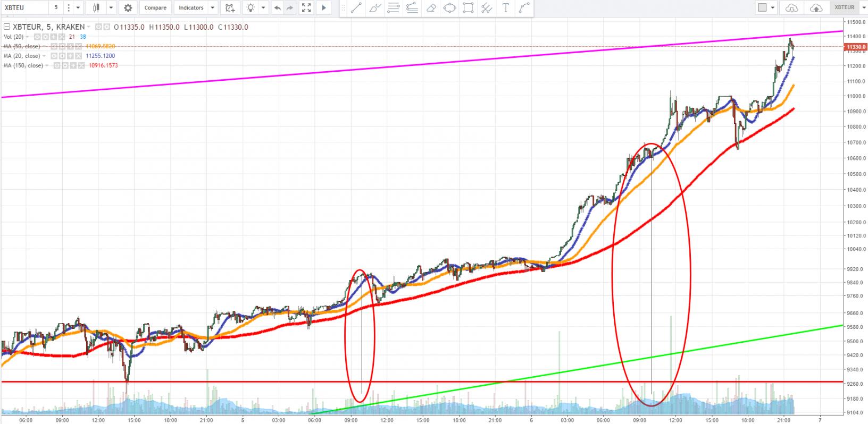Remove the MA (150, close) indicator
The width and height of the screenshot is (868, 424).
tap(81, 65)
